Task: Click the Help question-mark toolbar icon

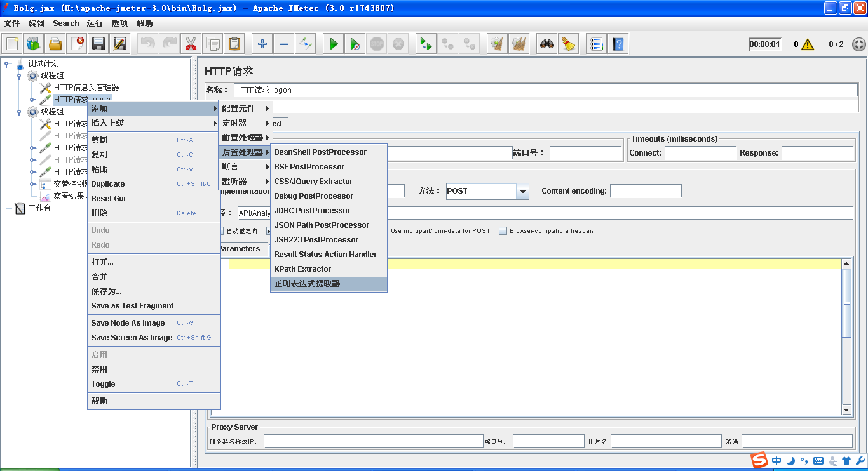Action: [618, 44]
